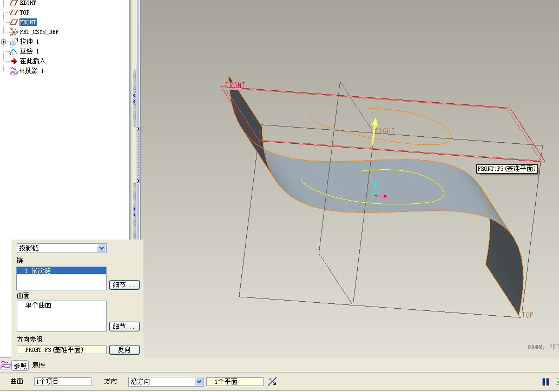Click 细节 button beside the 曲面 list
Image resolution: width=559 pixels, height=392 pixels.
pos(124,327)
